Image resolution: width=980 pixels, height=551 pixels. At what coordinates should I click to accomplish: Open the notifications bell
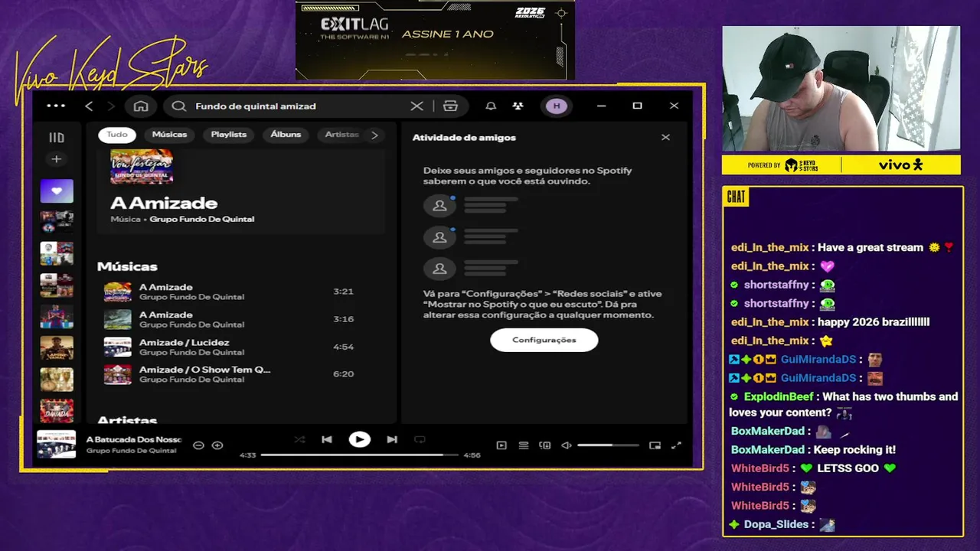pos(491,106)
